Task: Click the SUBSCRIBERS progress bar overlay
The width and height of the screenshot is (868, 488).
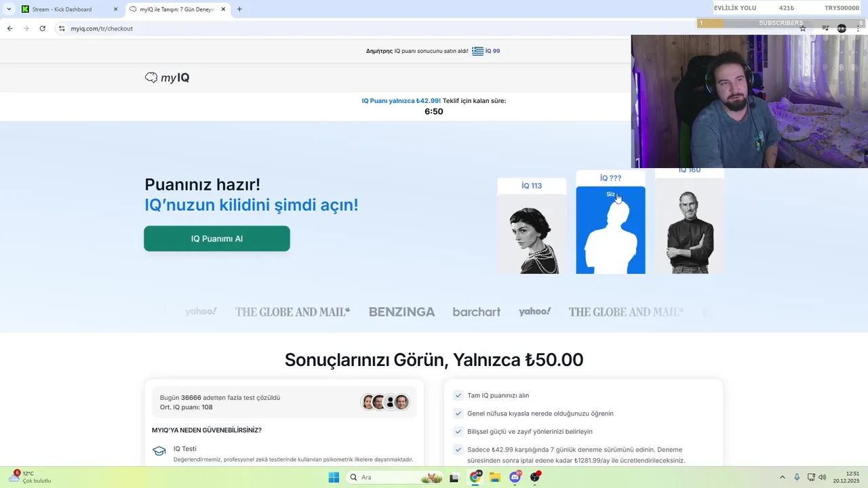Action: coord(781,23)
